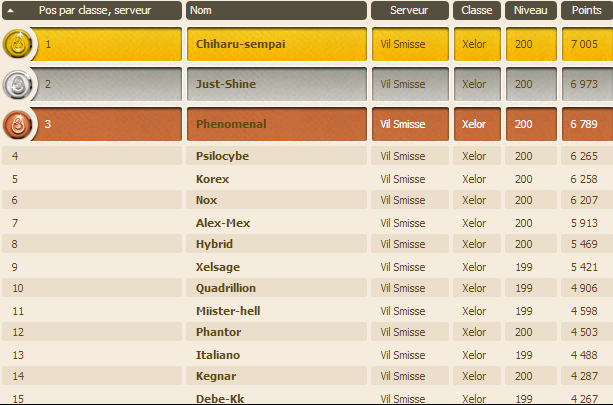Open Phenomenal character page
The width and height of the screenshot is (613, 405).
pos(231,124)
